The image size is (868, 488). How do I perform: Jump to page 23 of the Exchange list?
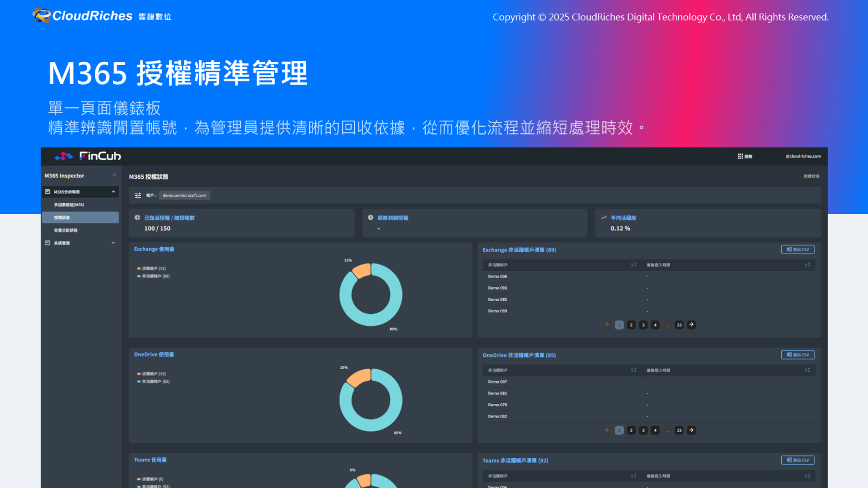[x=679, y=325]
